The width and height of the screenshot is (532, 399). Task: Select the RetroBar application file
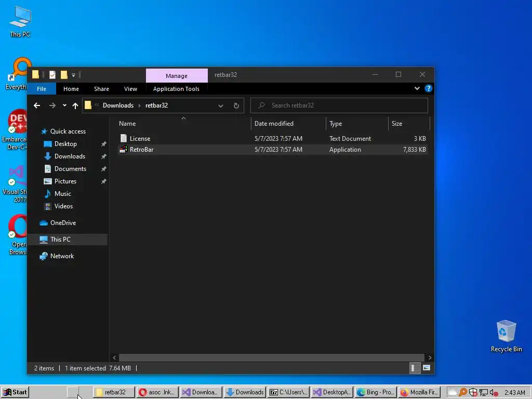272,150
